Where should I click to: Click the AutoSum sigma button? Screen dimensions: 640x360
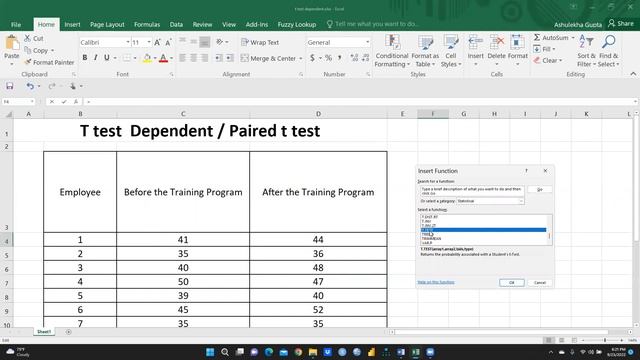551,38
